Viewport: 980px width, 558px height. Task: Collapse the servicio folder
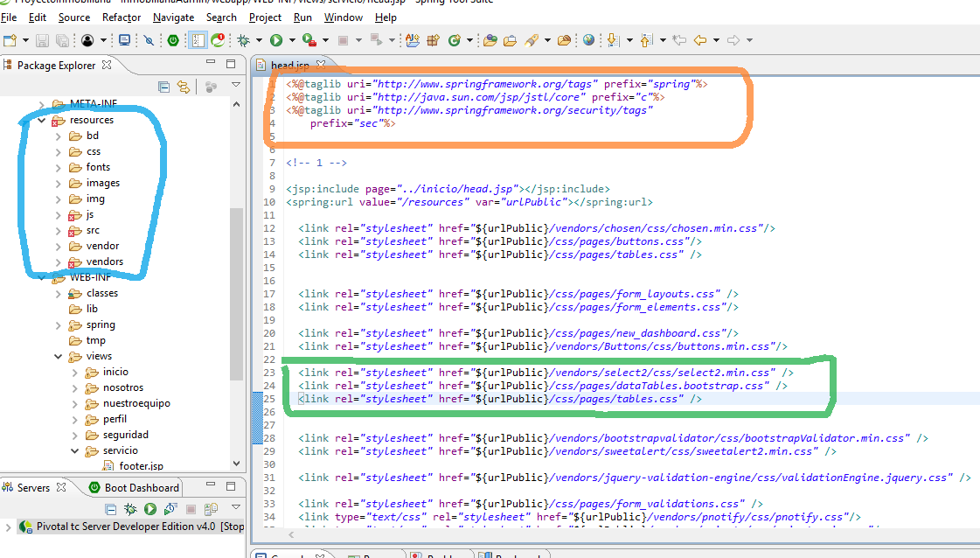(74, 451)
